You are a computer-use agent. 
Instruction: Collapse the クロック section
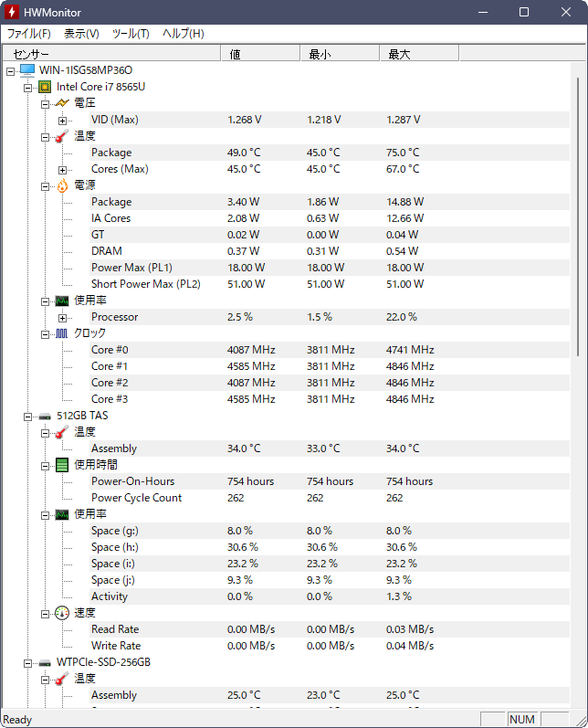45,333
